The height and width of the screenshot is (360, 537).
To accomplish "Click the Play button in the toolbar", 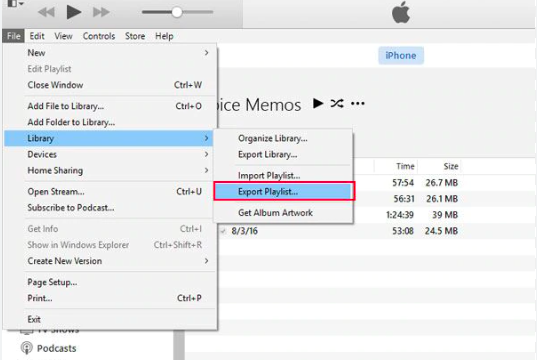I will pyautogui.click(x=74, y=12).
